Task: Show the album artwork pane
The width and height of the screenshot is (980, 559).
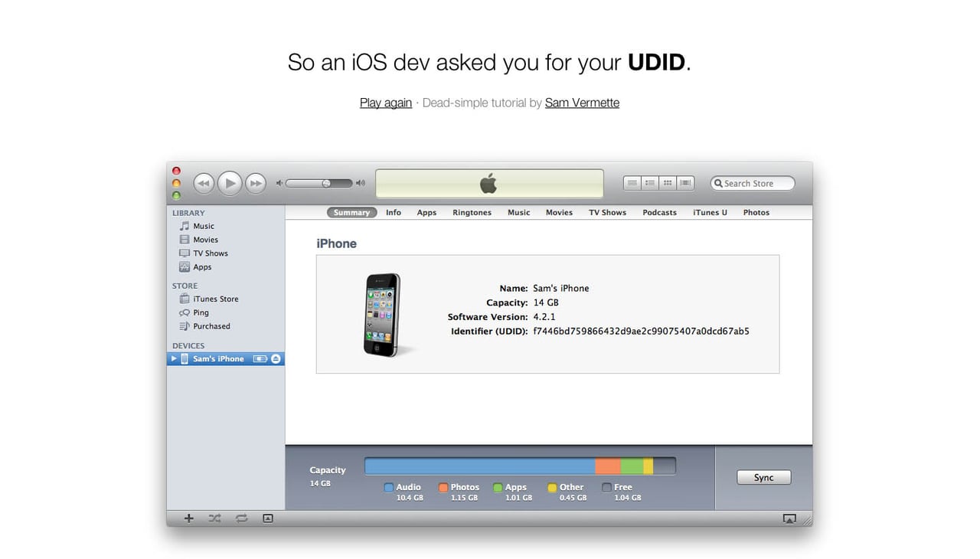Action: pos(267,518)
